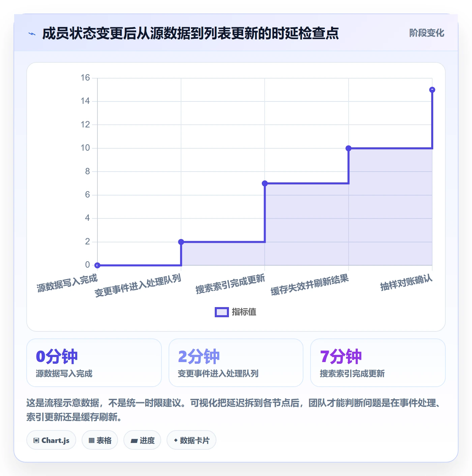Open the 0分钟 源数据写入完成 card
The image size is (472, 476).
click(x=94, y=363)
